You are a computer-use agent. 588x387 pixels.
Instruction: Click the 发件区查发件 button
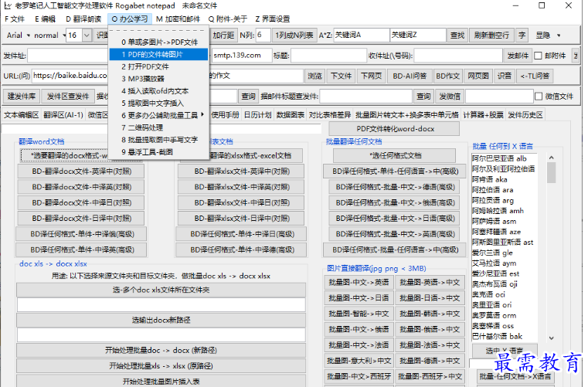pos(67,97)
